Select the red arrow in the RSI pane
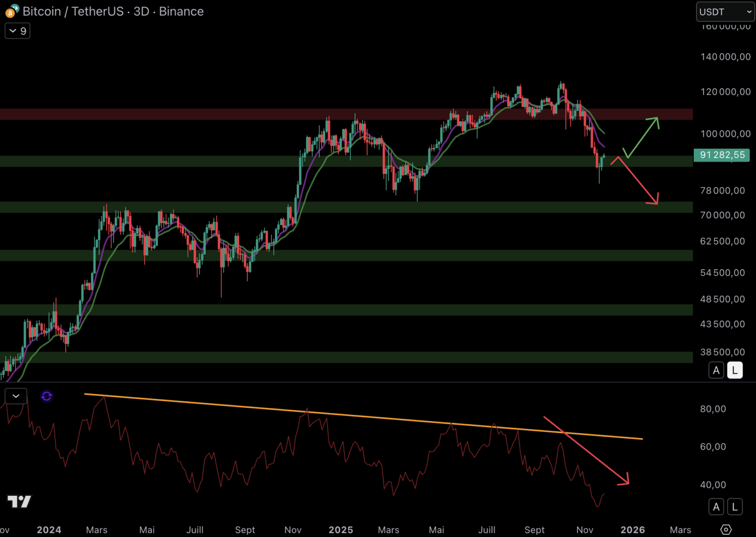Image resolution: width=756 pixels, height=537 pixels. click(587, 450)
